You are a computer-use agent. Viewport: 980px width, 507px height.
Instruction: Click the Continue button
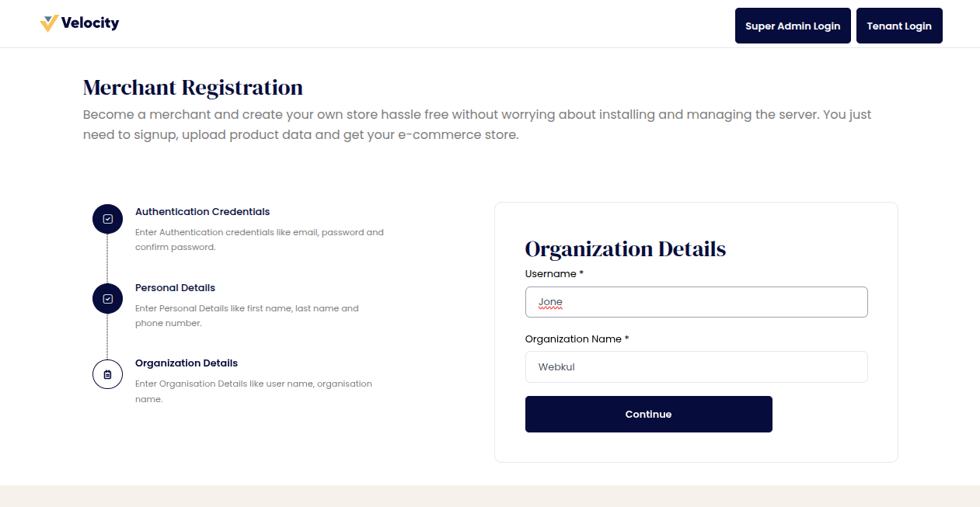click(649, 414)
